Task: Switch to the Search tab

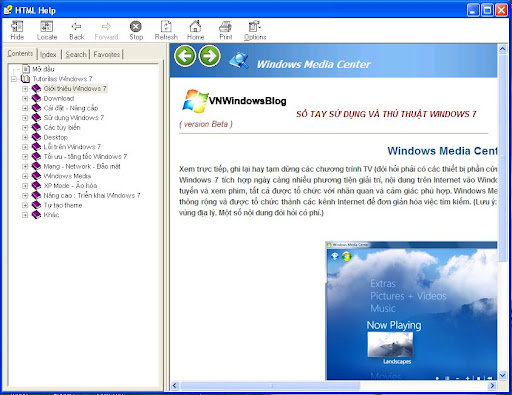Action: (x=76, y=54)
